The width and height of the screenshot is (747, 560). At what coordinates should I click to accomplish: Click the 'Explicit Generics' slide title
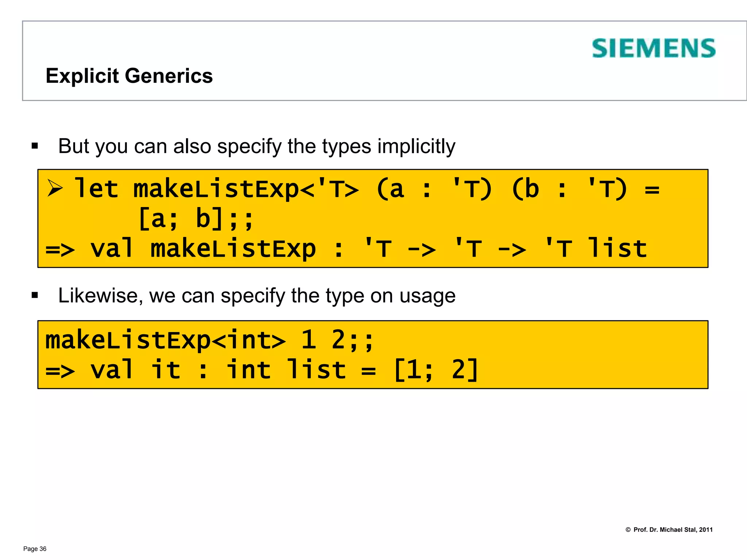(129, 76)
